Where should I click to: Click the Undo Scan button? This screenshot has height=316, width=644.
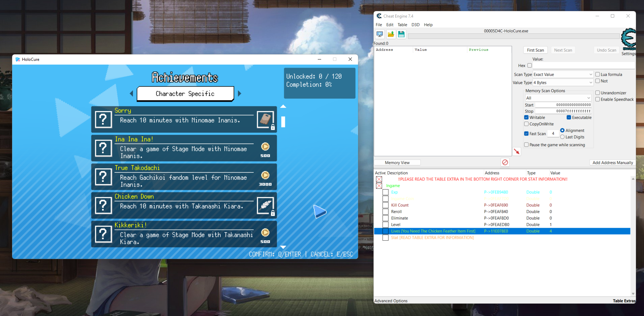pyautogui.click(x=606, y=50)
